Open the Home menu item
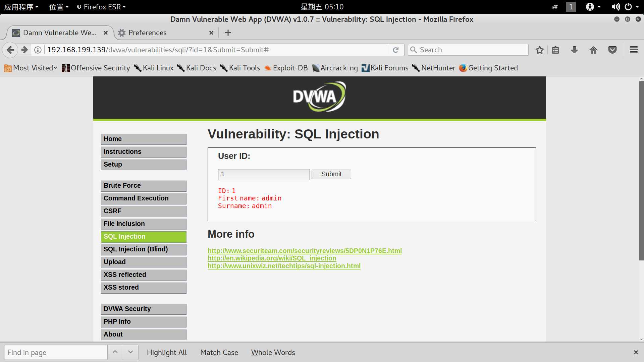 (x=144, y=139)
